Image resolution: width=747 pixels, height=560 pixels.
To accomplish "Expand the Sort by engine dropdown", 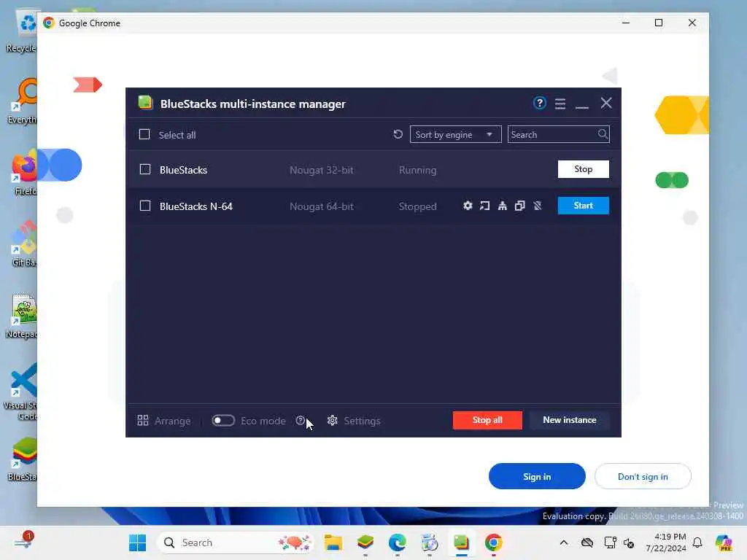I will tap(455, 134).
